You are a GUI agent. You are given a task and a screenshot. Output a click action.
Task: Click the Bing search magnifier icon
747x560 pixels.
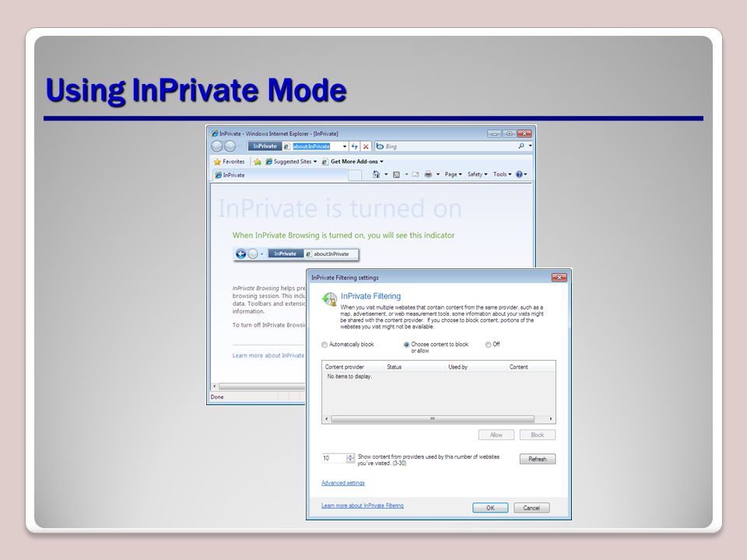coord(521,146)
